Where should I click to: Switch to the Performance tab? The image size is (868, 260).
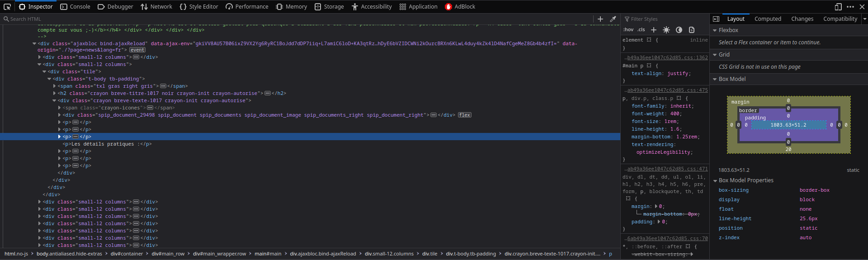point(247,7)
